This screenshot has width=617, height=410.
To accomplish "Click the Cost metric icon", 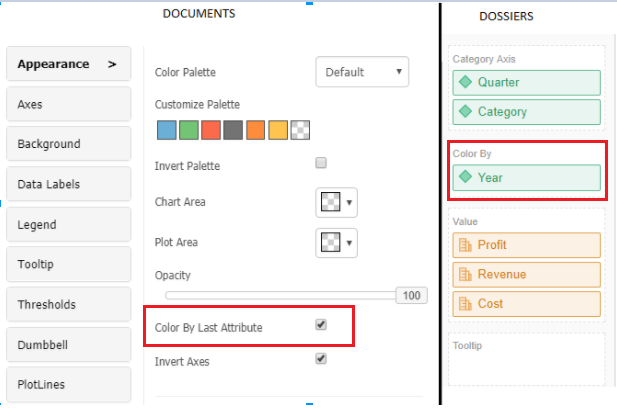I will click(465, 303).
